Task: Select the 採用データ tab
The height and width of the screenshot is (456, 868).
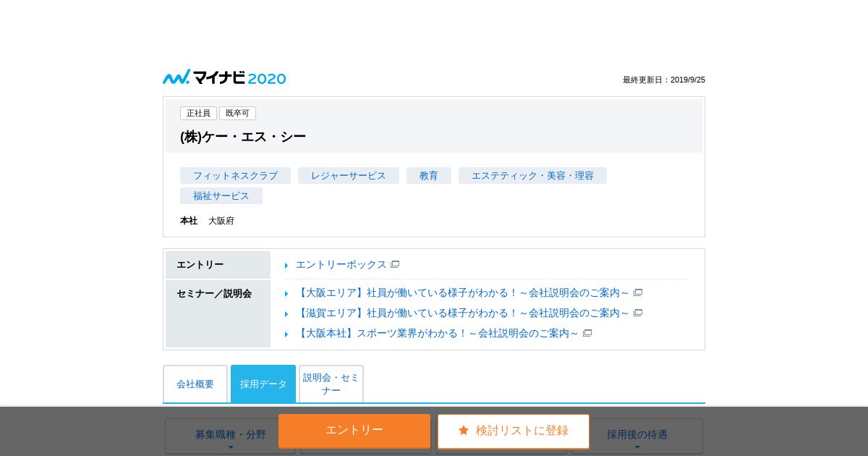Action: coord(263,384)
